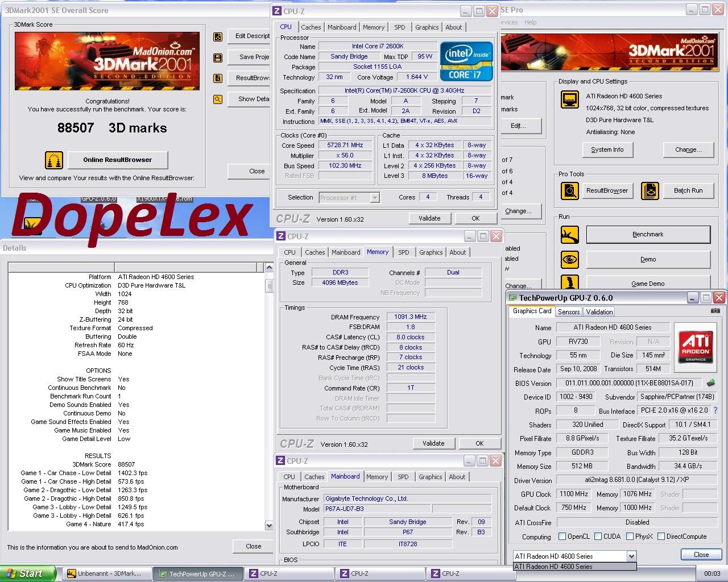
Task: Click Close button in GPU-Z
Action: click(701, 555)
